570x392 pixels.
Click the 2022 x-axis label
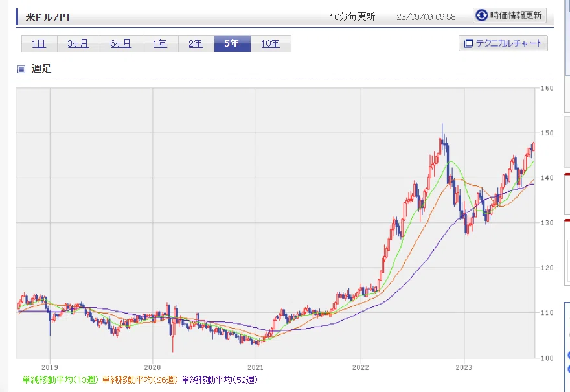pos(361,367)
